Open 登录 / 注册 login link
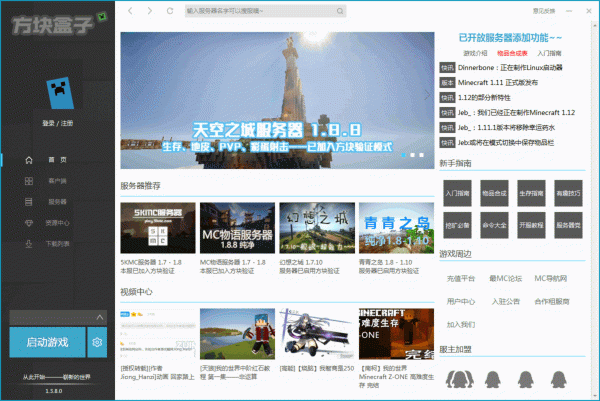The width and height of the screenshot is (600, 401). tap(57, 123)
